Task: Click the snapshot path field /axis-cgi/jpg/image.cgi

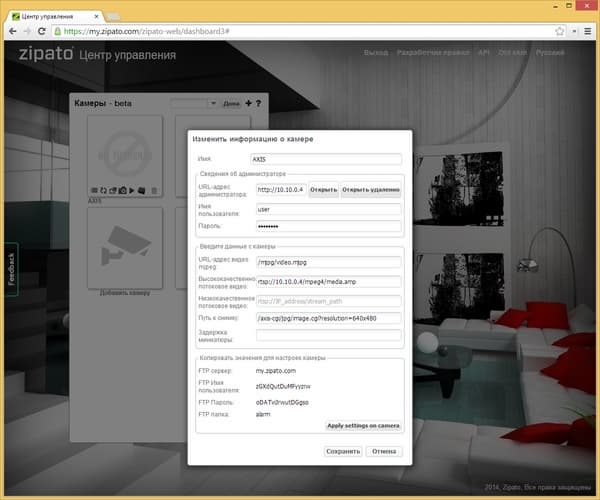Action: pyautogui.click(x=329, y=318)
